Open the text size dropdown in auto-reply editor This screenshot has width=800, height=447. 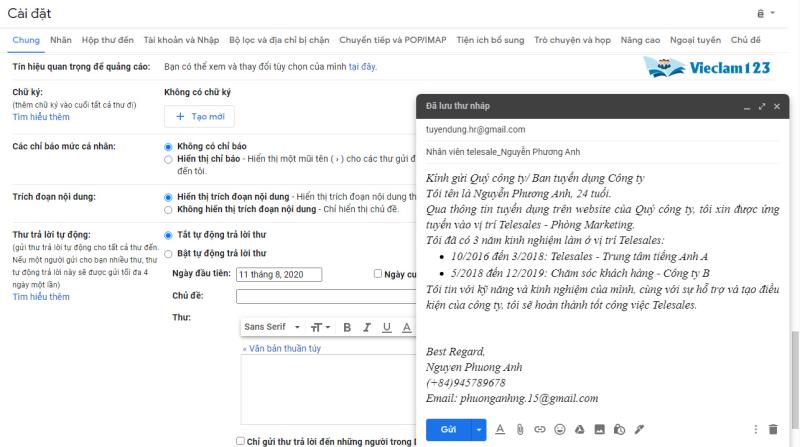(320, 327)
